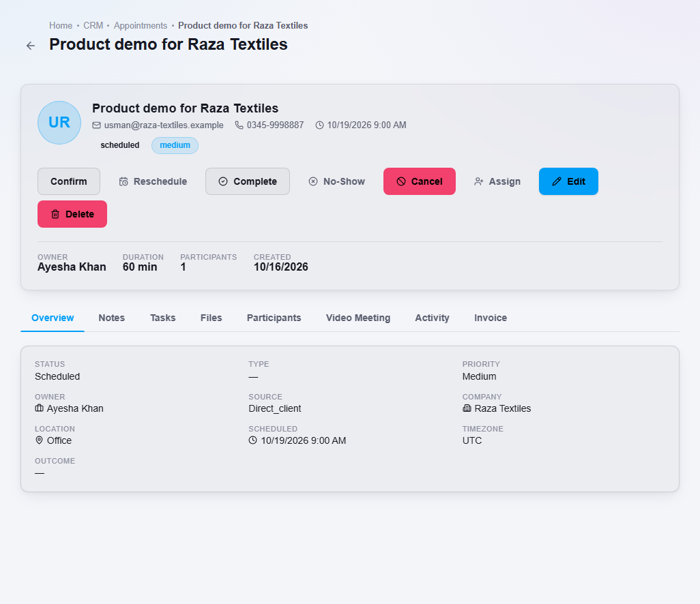Click the map pin icon beside Office

[40, 440]
